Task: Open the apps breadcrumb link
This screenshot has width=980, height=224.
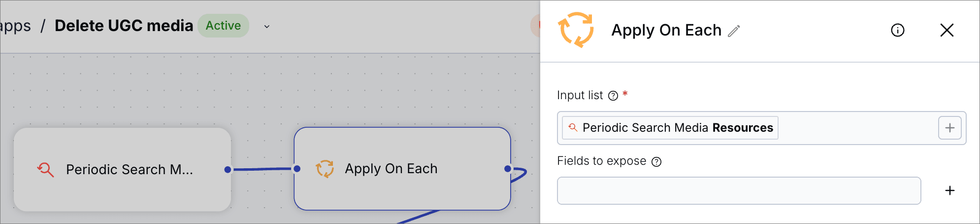Action: coord(15,26)
